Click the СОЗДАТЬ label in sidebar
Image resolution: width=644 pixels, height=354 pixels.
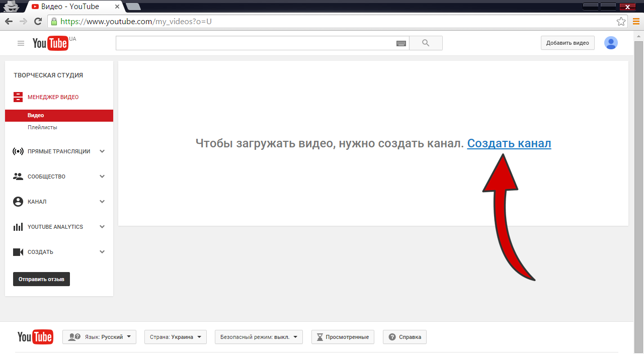coord(40,252)
